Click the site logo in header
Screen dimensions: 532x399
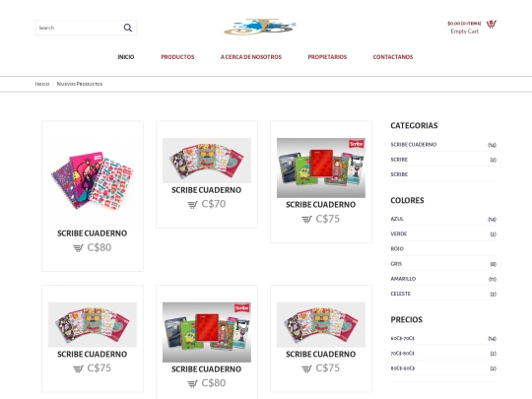pos(259,27)
